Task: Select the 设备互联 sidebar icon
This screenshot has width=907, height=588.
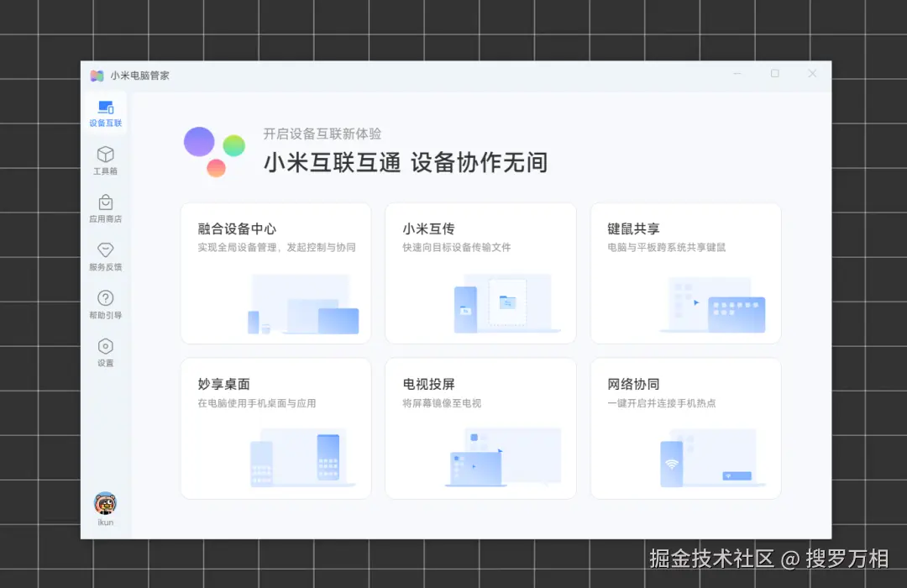Action: [105, 112]
